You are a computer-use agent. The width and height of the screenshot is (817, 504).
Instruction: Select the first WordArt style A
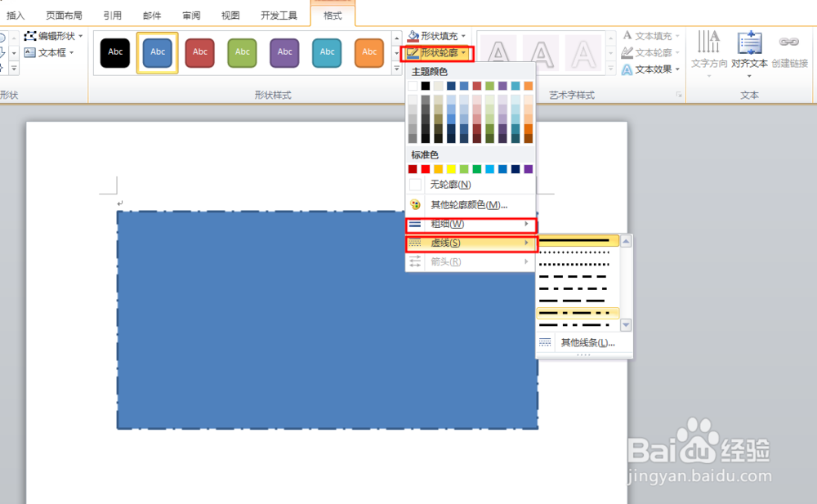tap(498, 52)
